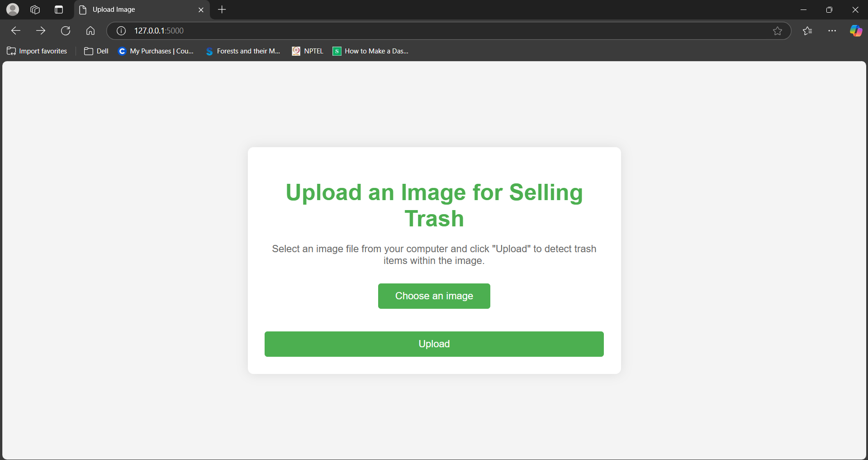The height and width of the screenshot is (460, 868).
Task: Open the browser profile avatar
Action: tap(13, 10)
